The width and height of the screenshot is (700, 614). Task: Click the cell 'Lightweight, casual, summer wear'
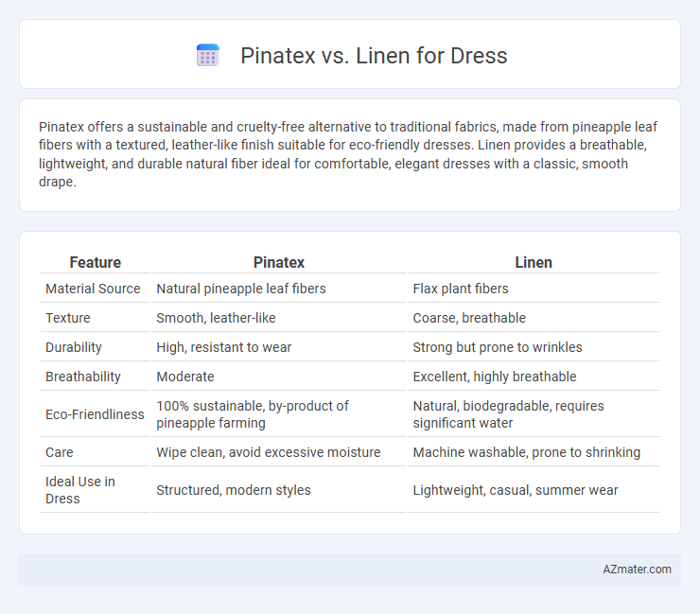click(516, 490)
